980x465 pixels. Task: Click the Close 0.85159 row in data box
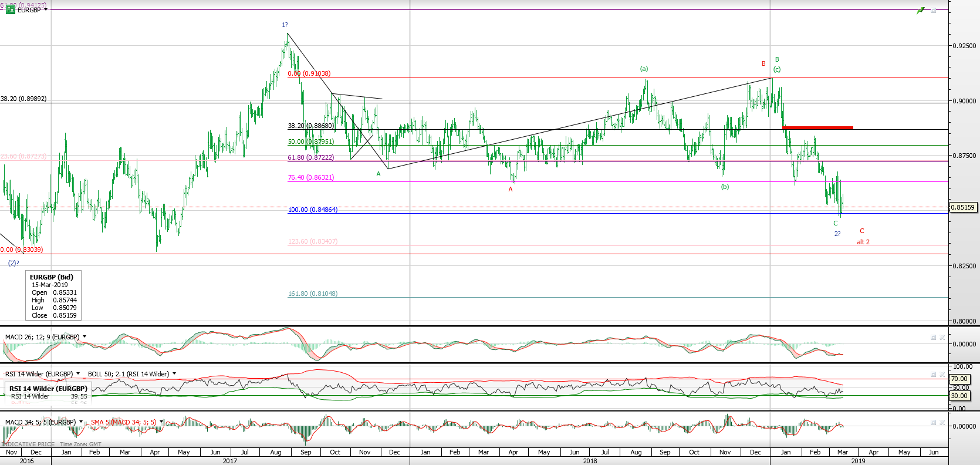[54, 315]
